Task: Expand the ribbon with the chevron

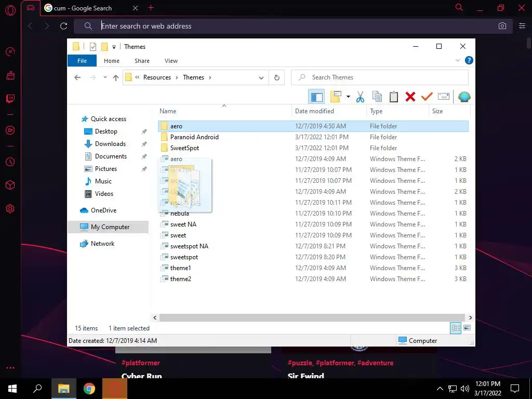Action: [457, 60]
